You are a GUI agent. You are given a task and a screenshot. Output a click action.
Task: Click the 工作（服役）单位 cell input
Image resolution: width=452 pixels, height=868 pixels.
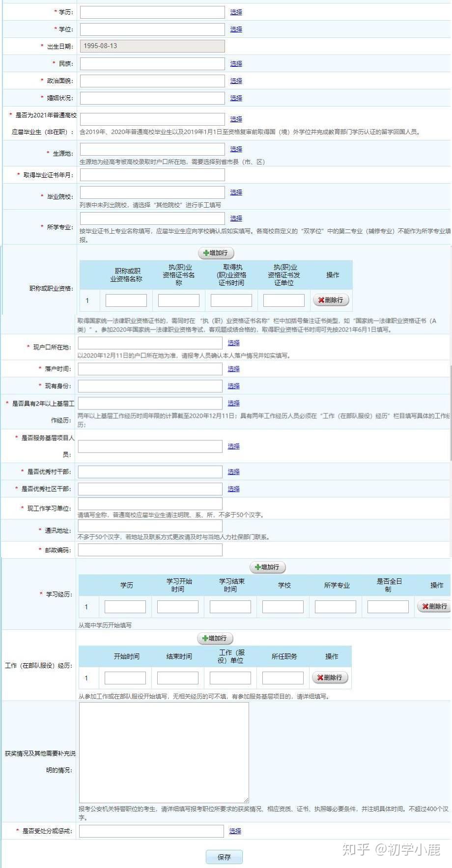(230, 678)
